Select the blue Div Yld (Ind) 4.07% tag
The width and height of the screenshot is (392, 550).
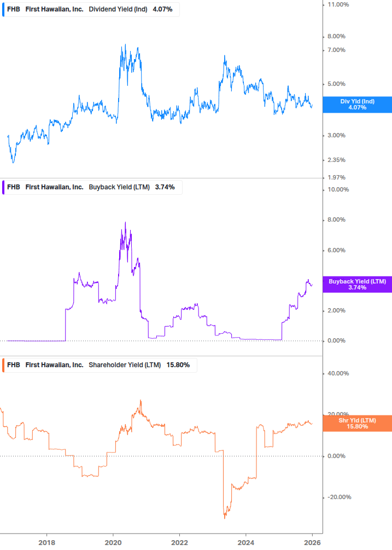(358, 105)
